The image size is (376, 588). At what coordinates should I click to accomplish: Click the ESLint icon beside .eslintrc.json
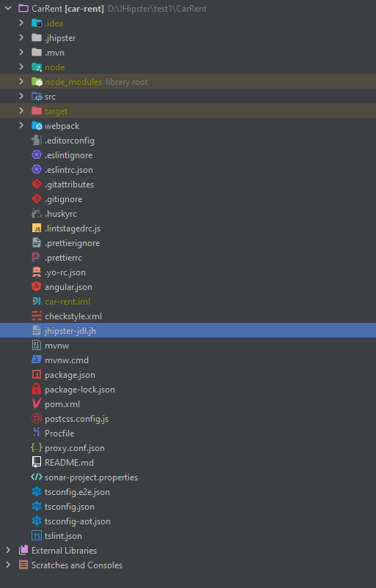(37, 169)
